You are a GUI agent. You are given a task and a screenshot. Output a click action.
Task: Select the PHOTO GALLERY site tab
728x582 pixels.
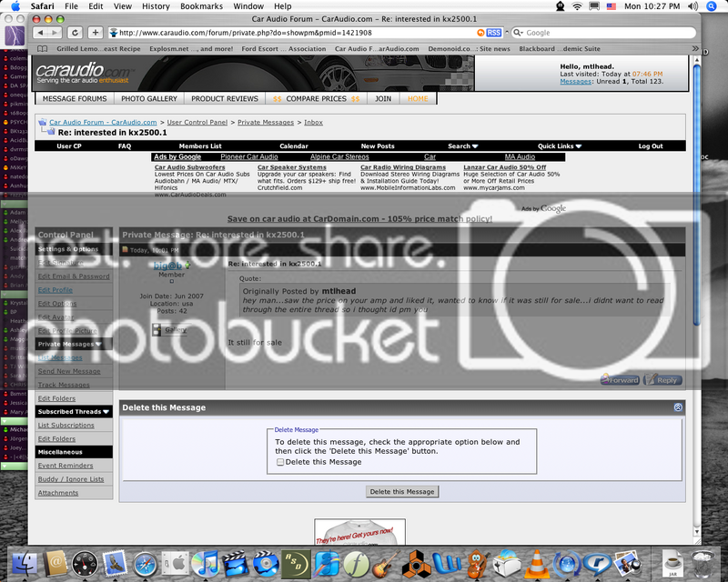point(149,98)
